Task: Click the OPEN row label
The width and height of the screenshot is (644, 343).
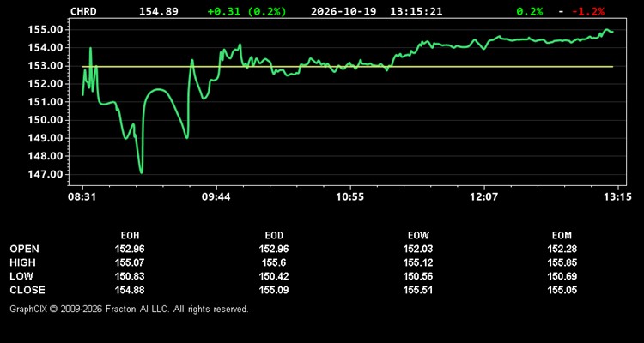Action: tap(25, 249)
